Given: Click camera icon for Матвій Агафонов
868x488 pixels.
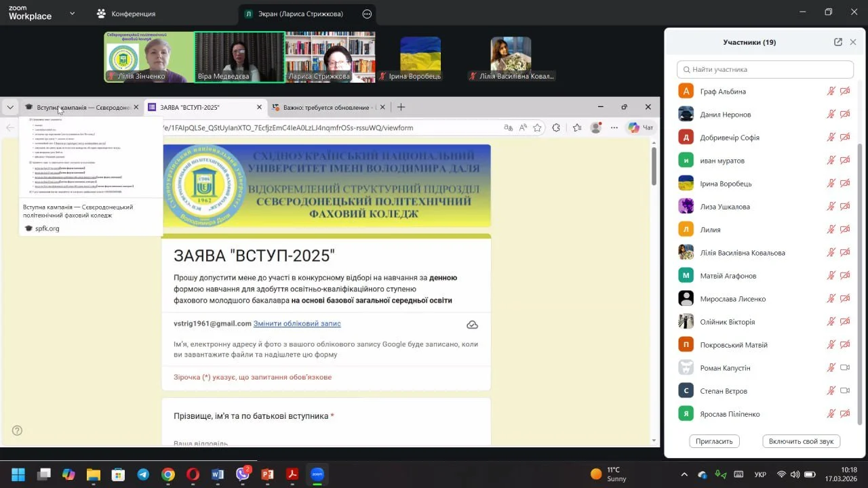Looking at the screenshot, I should [x=845, y=276].
